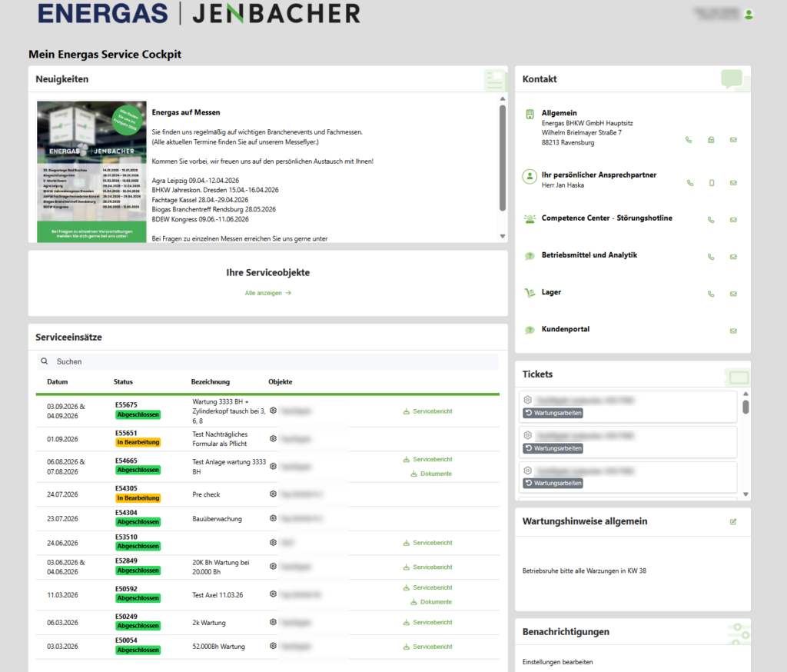Click the object gear icon in row E50592

pyautogui.click(x=273, y=594)
